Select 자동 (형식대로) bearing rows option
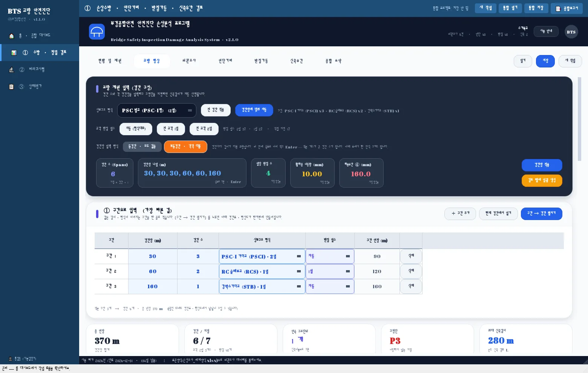 pyautogui.click(x=136, y=129)
